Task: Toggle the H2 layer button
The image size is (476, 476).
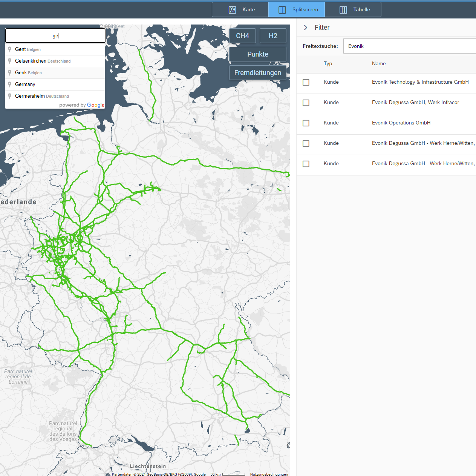Action: [273, 36]
